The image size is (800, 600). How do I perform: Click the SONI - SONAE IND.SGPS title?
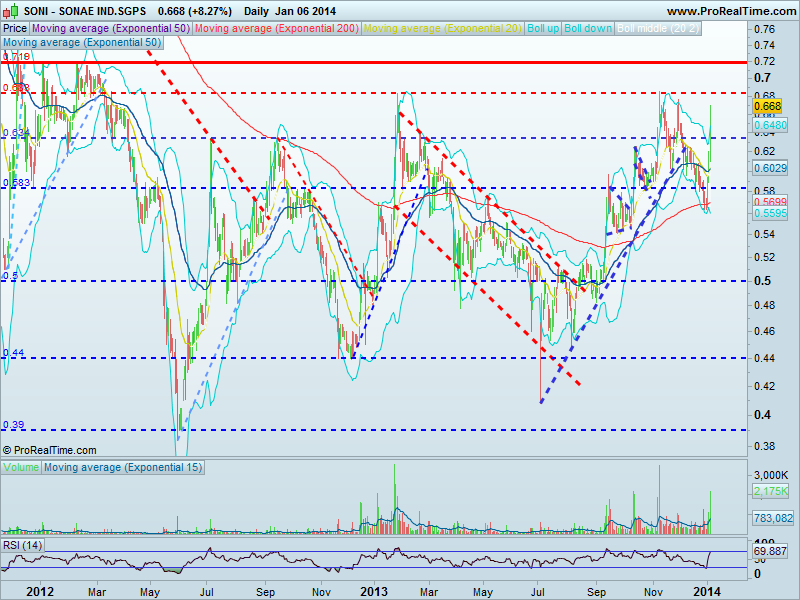point(85,11)
